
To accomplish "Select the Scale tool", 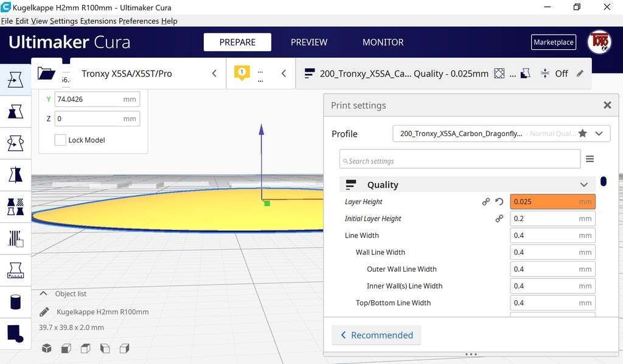I will [15, 112].
